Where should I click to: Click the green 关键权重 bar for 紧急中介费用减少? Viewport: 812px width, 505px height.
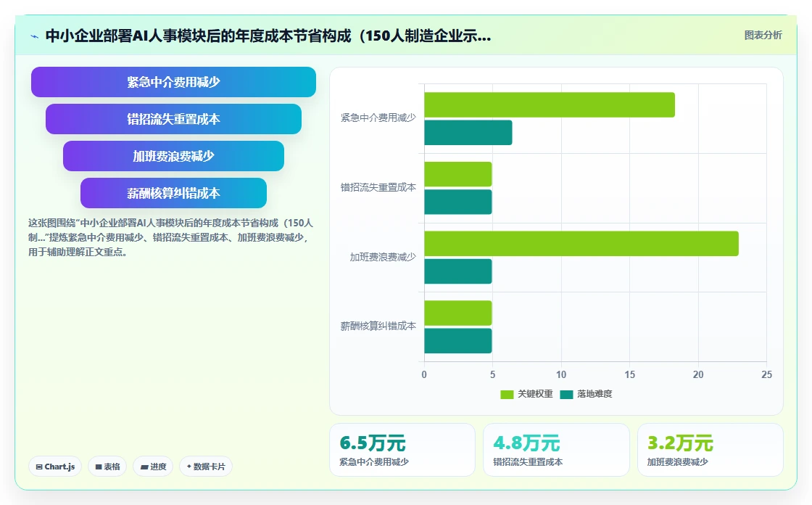(550, 104)
